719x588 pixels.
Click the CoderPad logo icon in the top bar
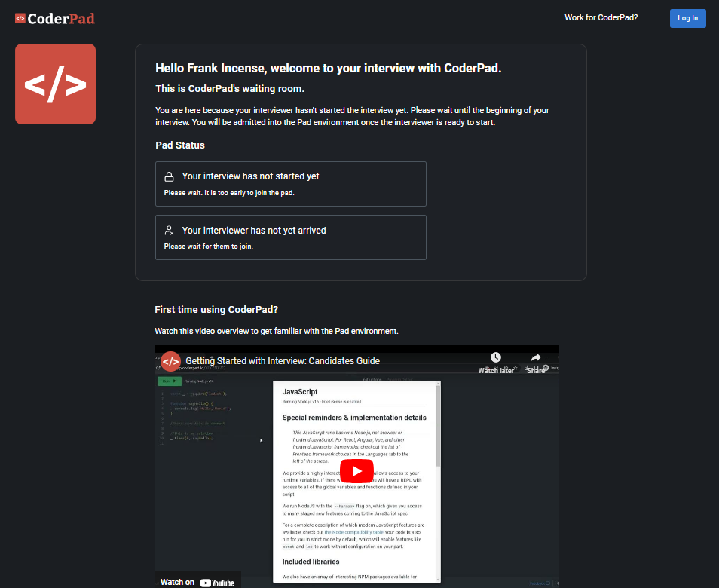pyautogui.click(x=20, y=18)
